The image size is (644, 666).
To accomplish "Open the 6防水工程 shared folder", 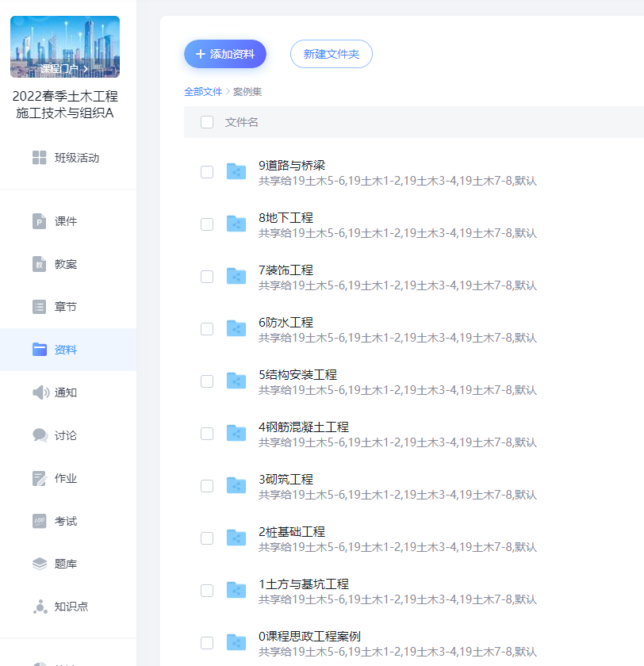I will point(286,323).
